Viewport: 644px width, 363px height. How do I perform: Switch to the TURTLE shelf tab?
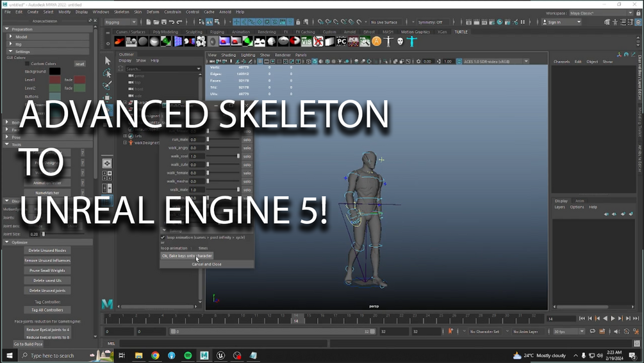(461, 31)
